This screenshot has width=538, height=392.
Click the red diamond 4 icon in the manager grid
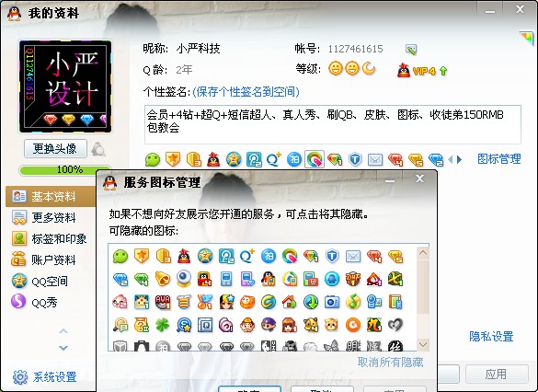coord(374,257)
